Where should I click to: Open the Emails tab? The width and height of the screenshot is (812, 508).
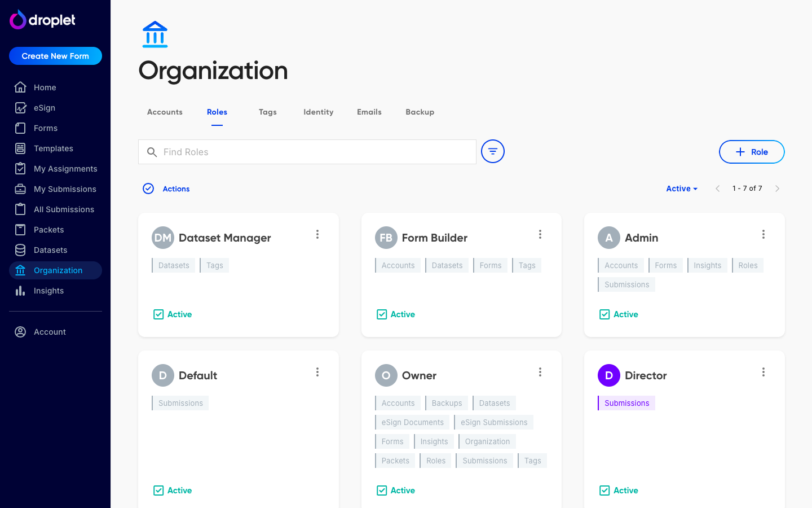click(369, 112)
